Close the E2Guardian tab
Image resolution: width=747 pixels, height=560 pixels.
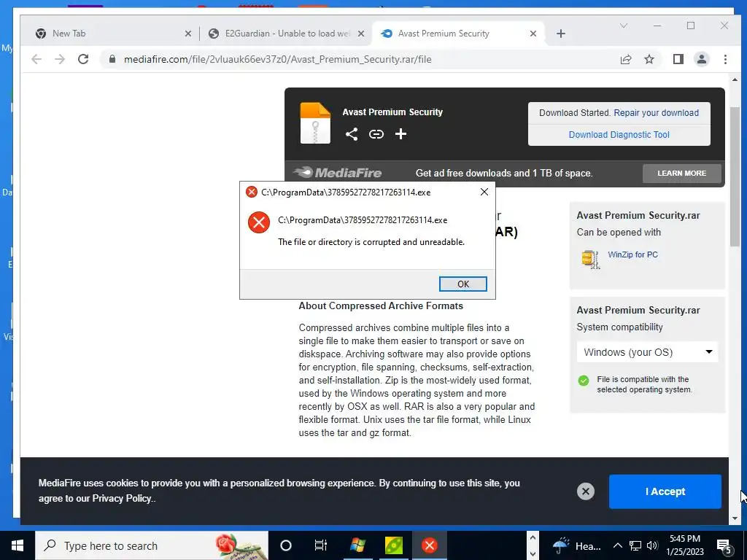(361, 34)
